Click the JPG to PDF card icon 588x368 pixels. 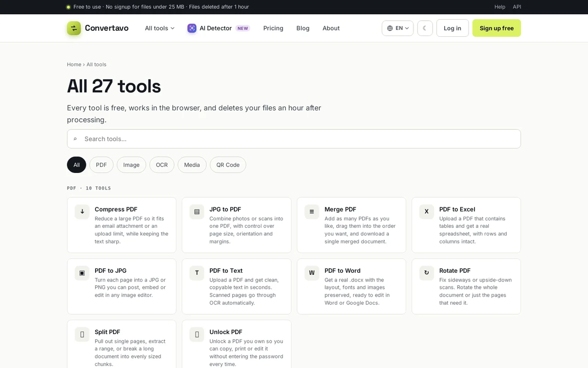coord(197,212)
